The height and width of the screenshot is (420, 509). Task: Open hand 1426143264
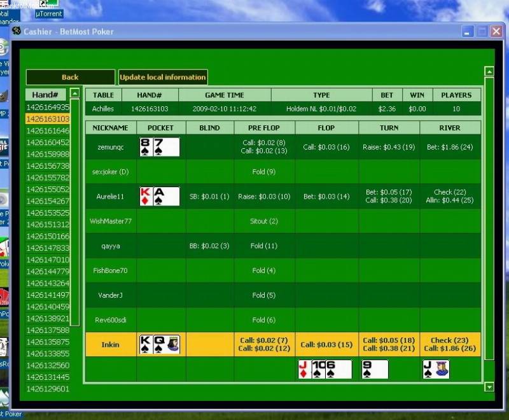tap(48, 283)
